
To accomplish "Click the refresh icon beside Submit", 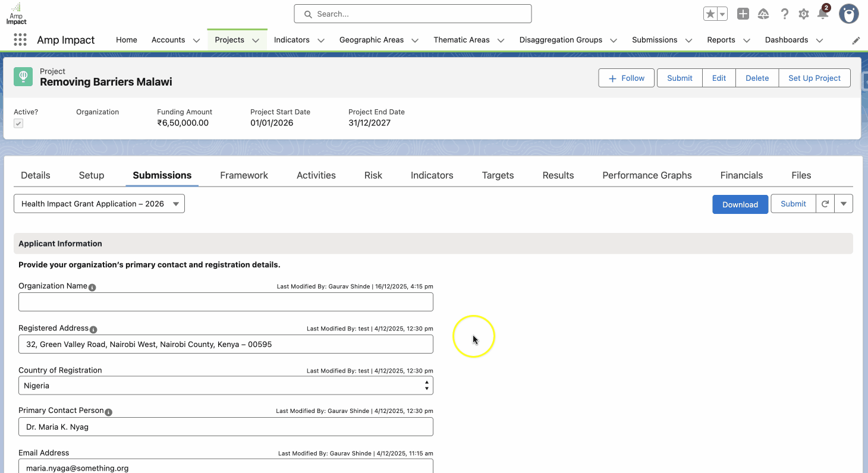I will [x=825, y=204].
